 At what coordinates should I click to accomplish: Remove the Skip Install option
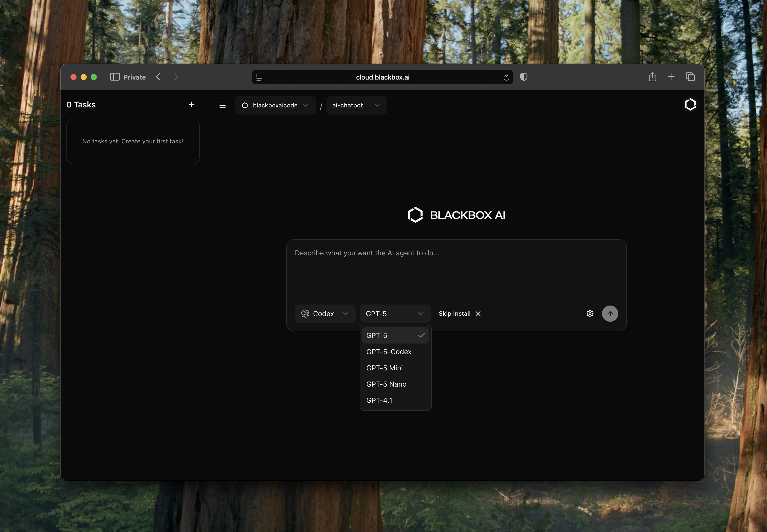pyautogui.click(x=478, y=314)
